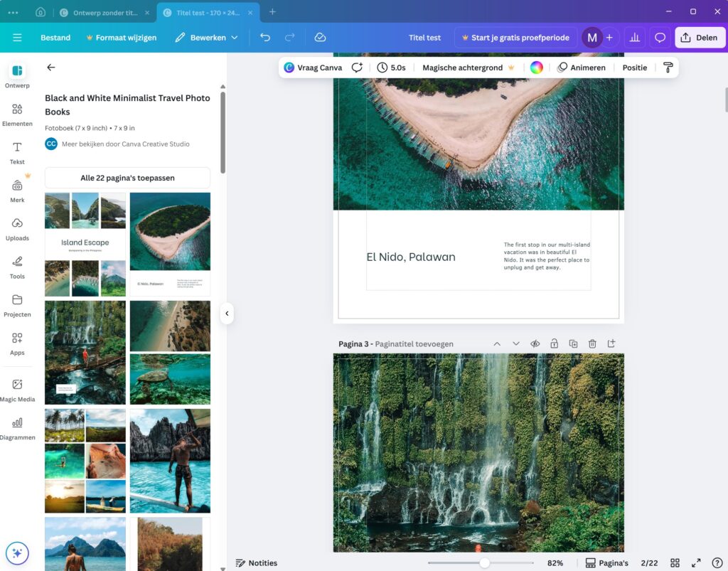This screenshot has width=728, height=571.
Task: Click the paint roller style copy icon
Action: (668, 68)
